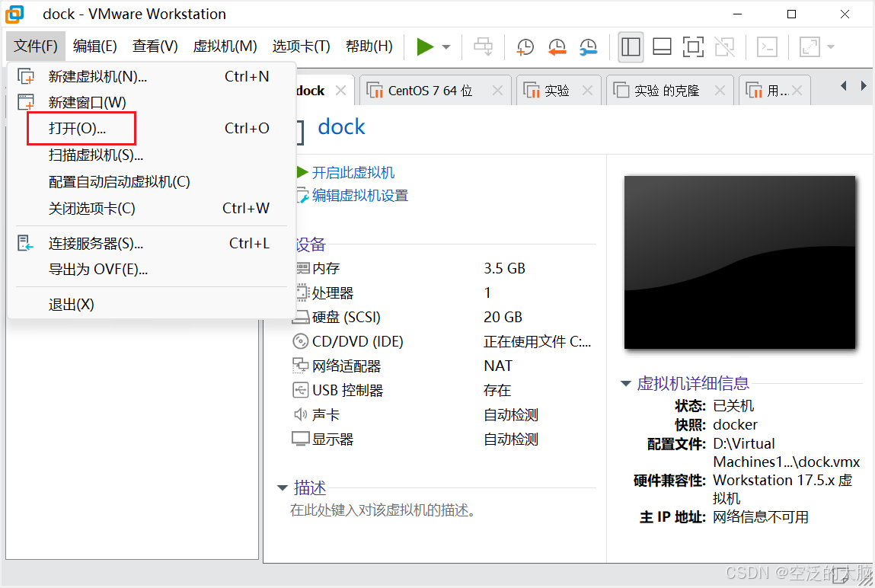Toggle the thumbnail bar view icon
The height and width of the screenshot is (588, 875).
point(662,47)
